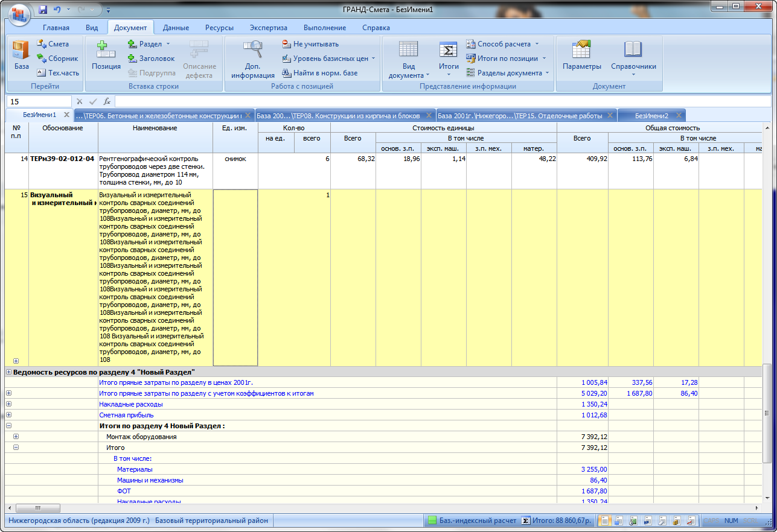Open Доп. информация for position
The image size is (777, 532).
coord(252,59)
